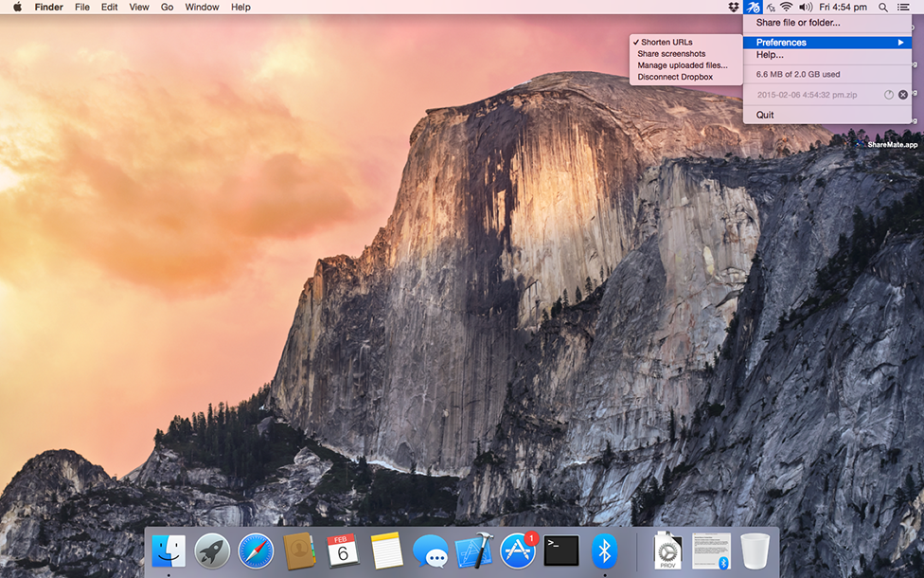
Task: Click the icon between ShareMate and Wi-Fi
Action: coord(771,7)
